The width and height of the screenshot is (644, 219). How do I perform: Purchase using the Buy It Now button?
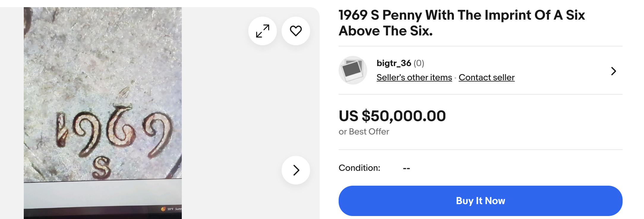pos(481,201)
